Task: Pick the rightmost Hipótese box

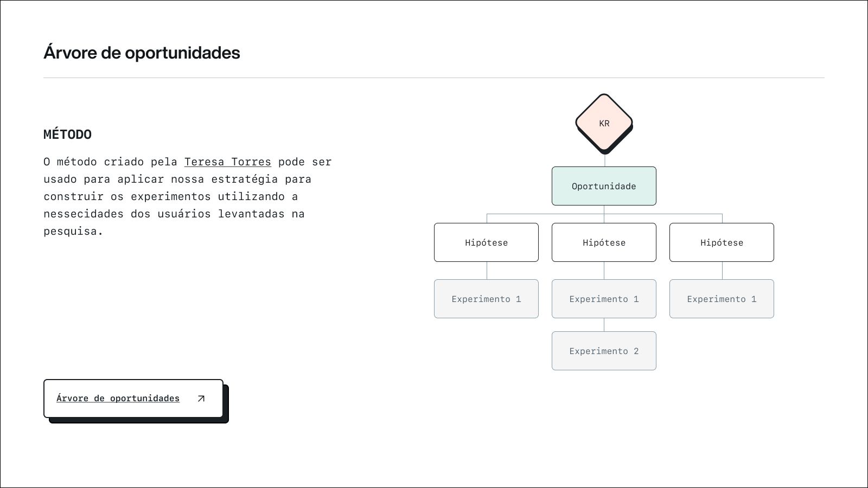Action: [722, 242]
